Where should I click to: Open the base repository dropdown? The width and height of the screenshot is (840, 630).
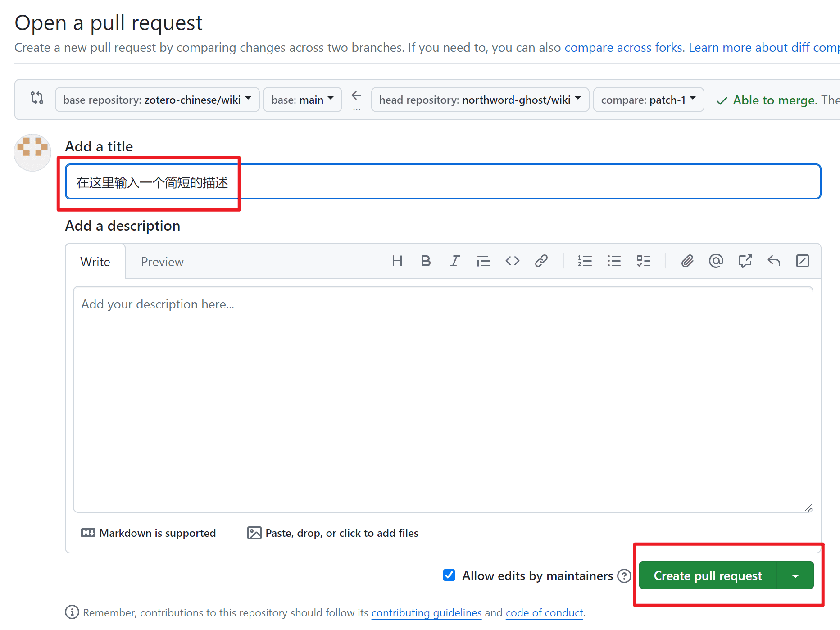coord(157,100)
